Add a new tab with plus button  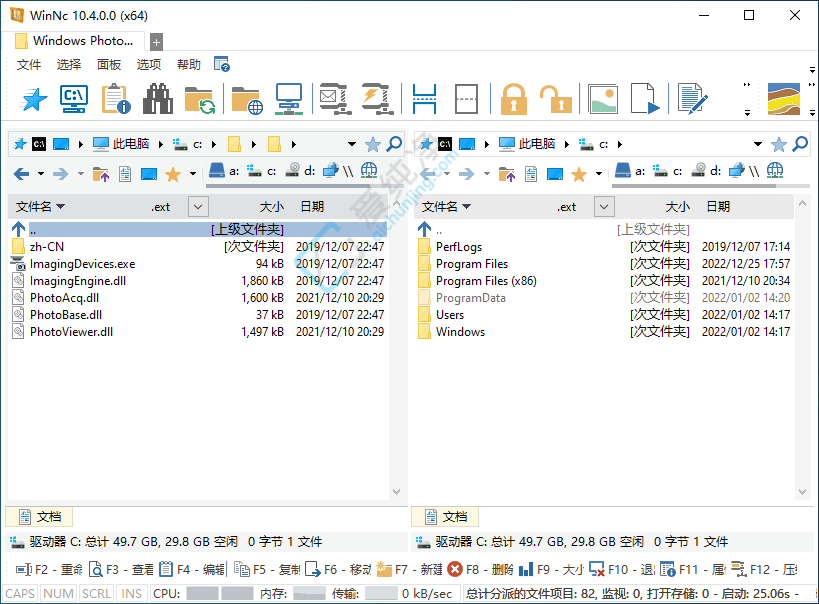pyautogui.click(x=156, y=42)
